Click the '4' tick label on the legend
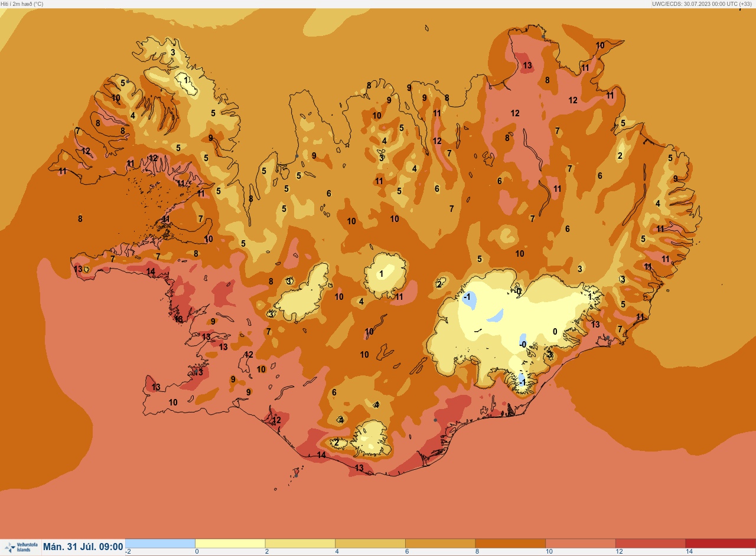The height and width of the screenshot is (556, 756). [x=337, y=552]
